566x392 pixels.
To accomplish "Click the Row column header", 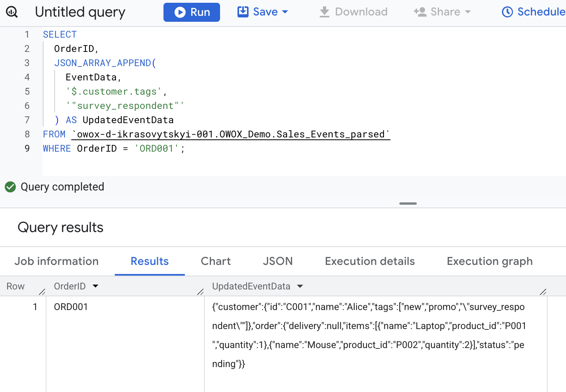I will (15, 286).
